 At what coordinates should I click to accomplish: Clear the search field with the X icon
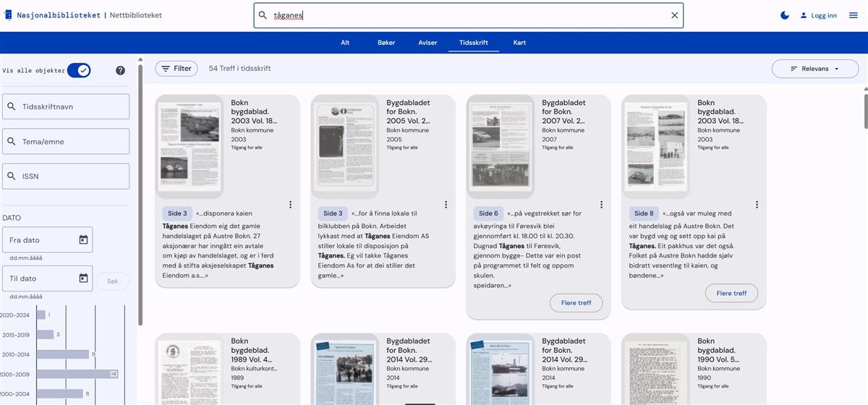click(674, 15)
